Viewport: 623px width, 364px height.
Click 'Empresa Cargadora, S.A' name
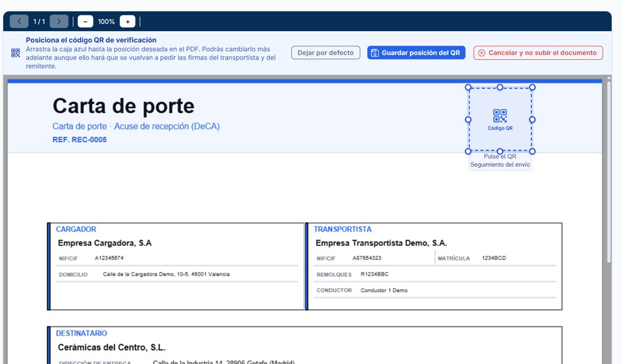pyautogui.click(x=105, y=243)
